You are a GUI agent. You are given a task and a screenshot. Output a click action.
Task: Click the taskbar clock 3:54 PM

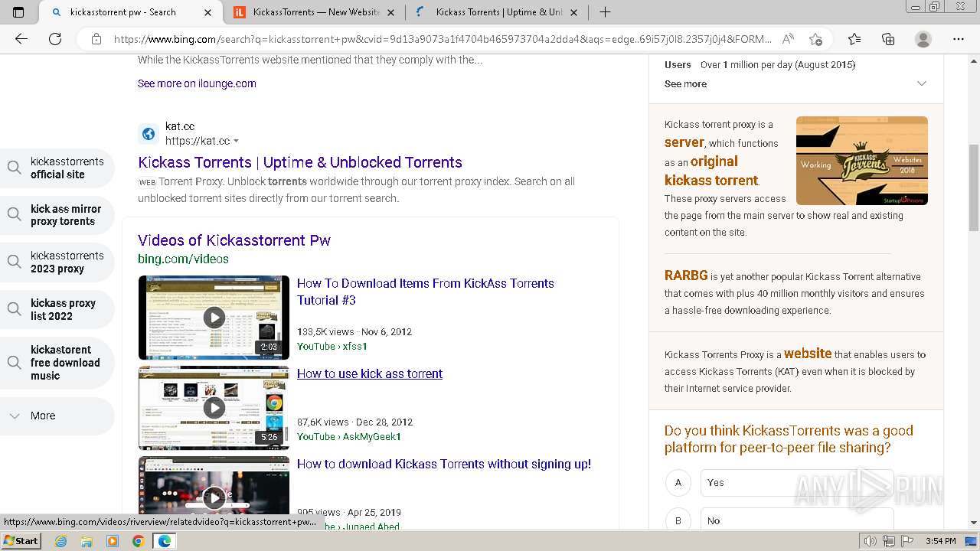click(x=940, y=541)
